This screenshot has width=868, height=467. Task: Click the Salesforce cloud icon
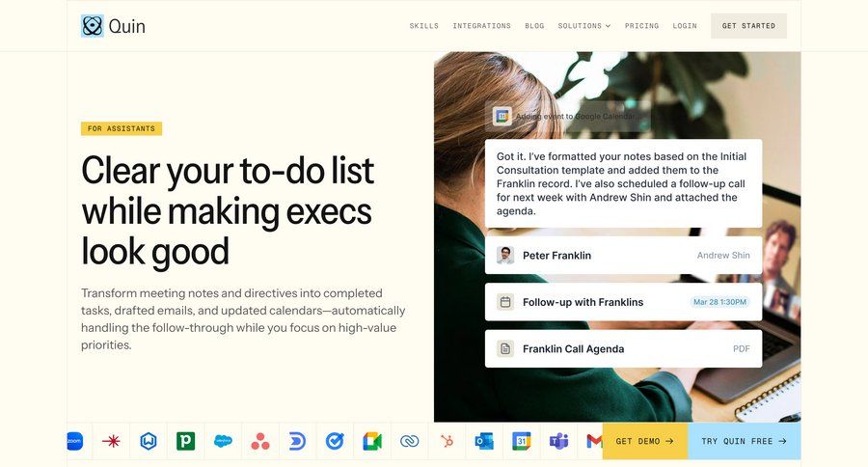pyautogui.click(x=223, y=441)
